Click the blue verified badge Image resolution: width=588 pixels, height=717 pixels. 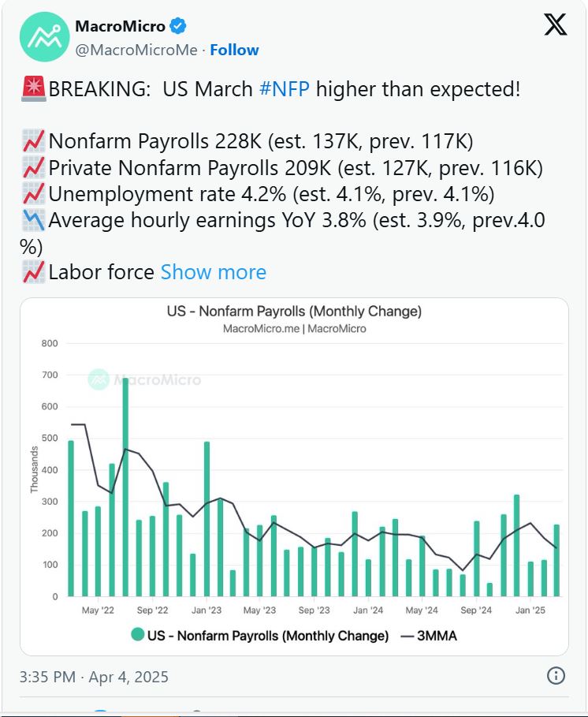177,26
